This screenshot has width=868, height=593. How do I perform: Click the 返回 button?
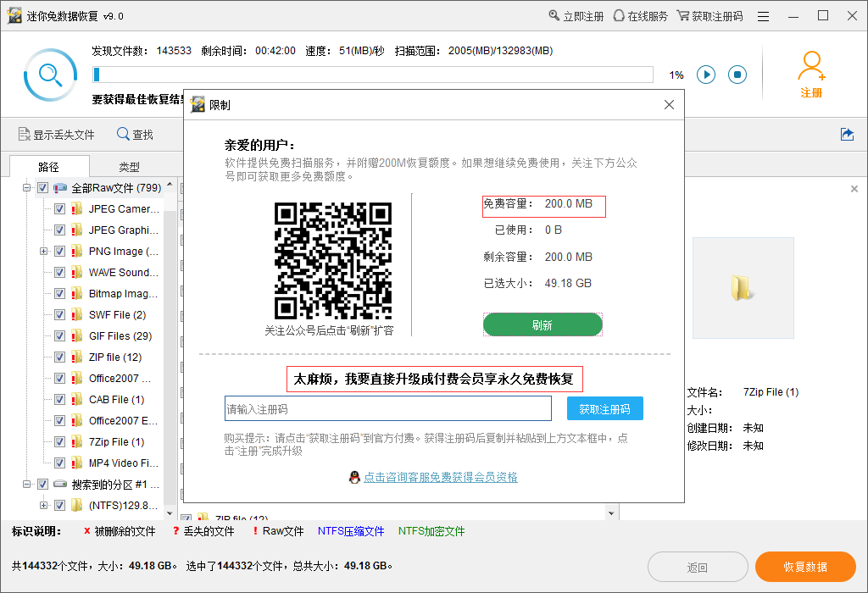698,567
